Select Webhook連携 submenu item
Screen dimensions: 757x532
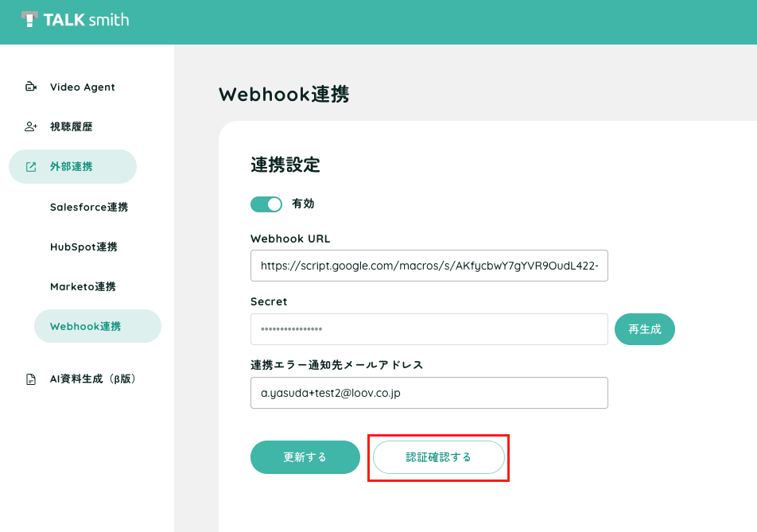click(x=98, y=326)
